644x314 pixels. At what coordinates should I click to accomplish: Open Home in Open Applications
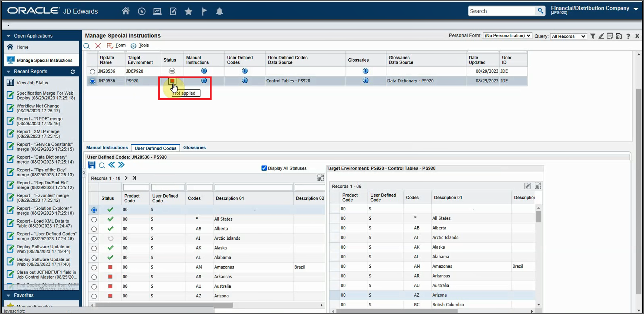tap(22, 47)
